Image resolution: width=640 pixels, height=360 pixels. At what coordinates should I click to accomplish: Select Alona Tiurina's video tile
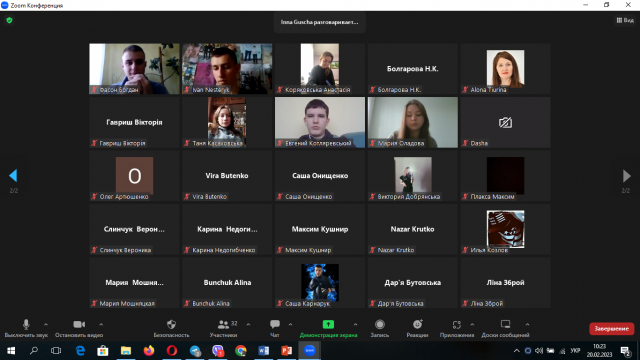point(505,69)
